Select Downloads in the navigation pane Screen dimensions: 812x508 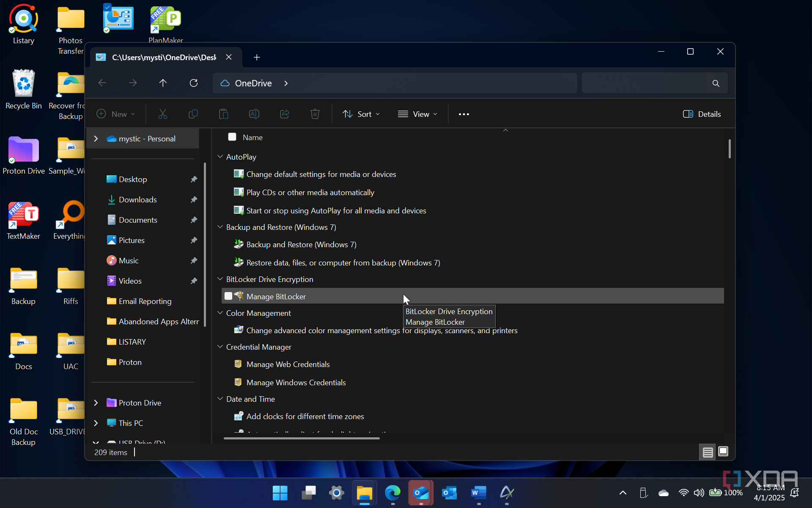pyautogui.click(x=137, y=199)
